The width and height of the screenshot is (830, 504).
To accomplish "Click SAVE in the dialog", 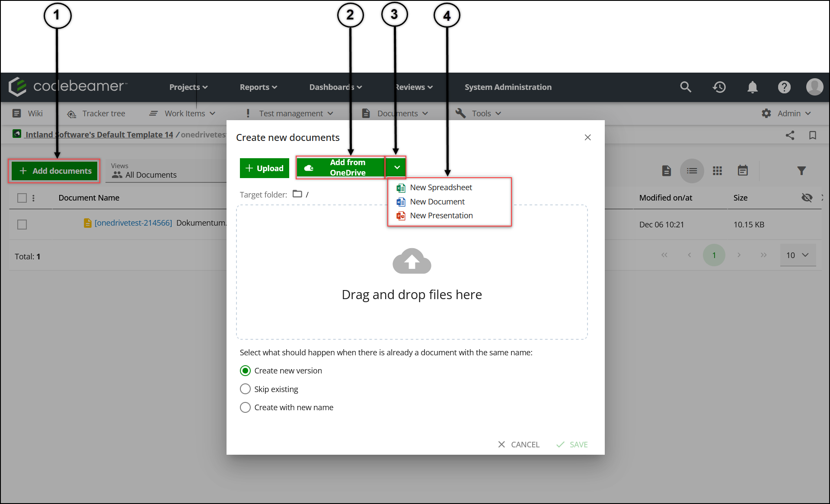I will point(572,444).
